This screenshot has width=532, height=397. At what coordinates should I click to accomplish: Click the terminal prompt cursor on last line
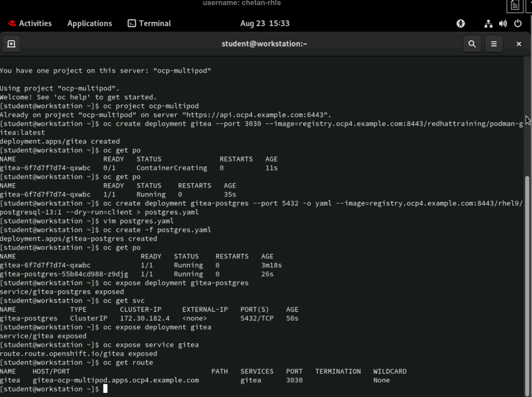(x=105, y=389)
